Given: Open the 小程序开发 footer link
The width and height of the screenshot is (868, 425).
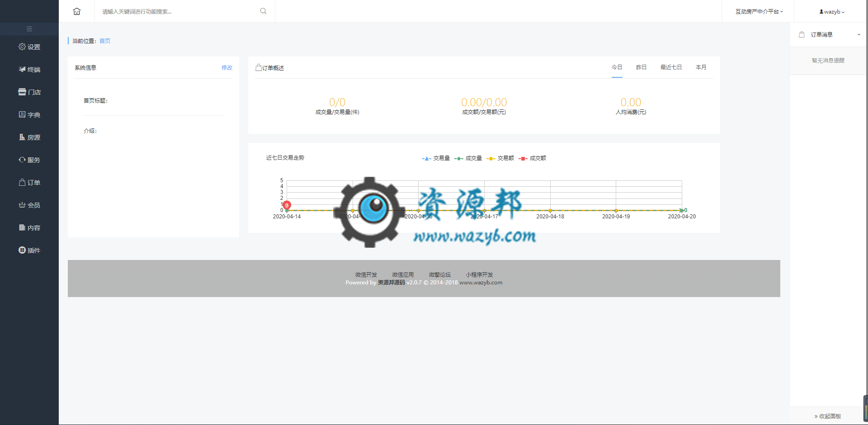Looking at the screenshot, I should pos(479,274).
